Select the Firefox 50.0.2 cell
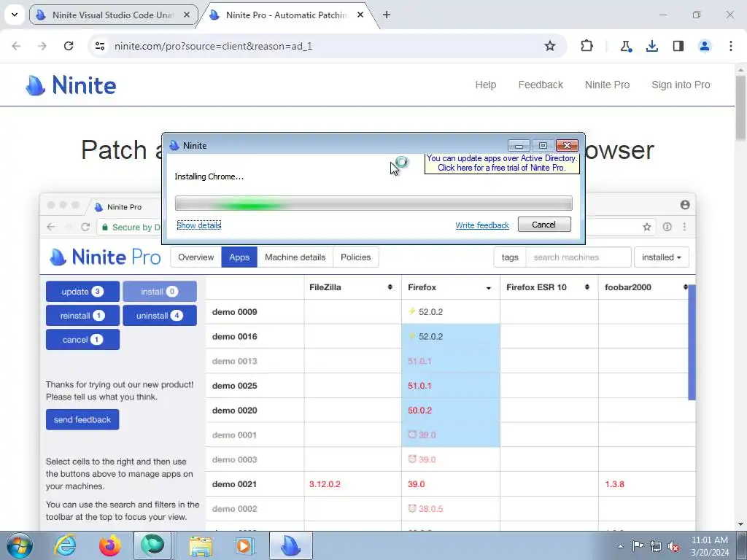The width and height of the screenshot is (747, 560). [451, 411]
